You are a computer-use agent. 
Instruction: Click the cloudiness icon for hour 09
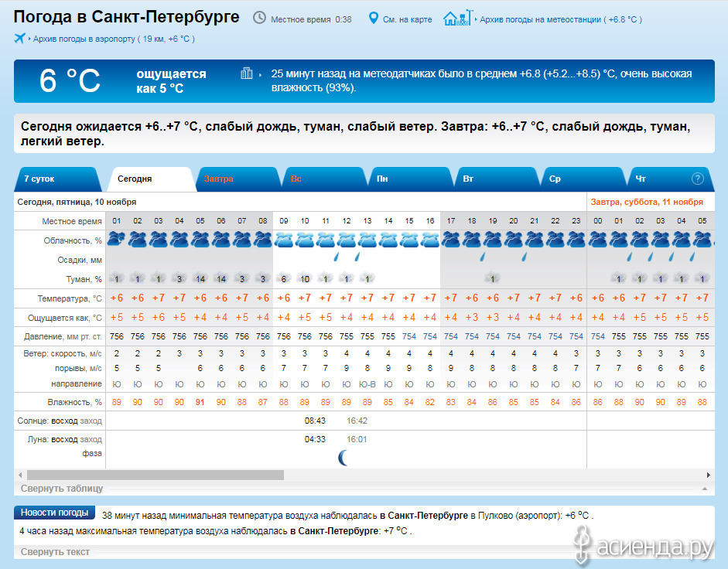click(x=284, y=240)
